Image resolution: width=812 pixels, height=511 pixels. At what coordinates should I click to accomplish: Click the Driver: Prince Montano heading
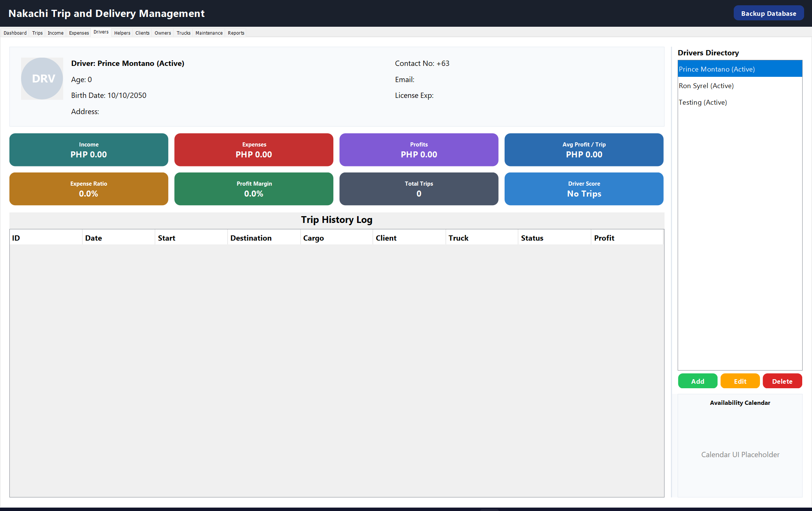point(128,63)
